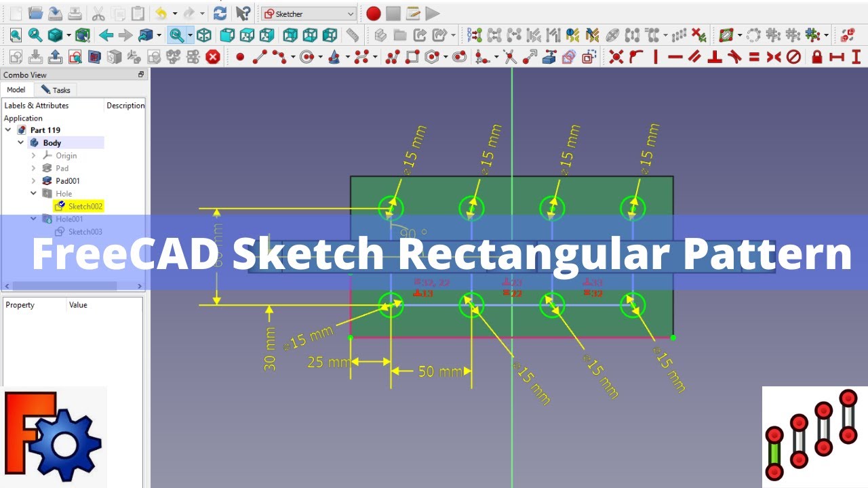This screenshot has height=488, width=868.
Task: Open a document with the folder icon
Action: pyautogui.click(x=35, y=13)
